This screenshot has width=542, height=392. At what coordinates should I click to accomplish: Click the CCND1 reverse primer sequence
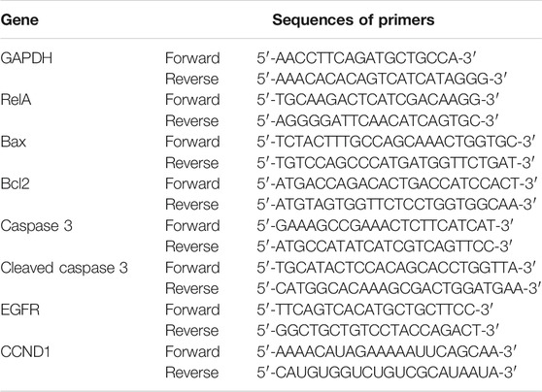coord(388,373)
